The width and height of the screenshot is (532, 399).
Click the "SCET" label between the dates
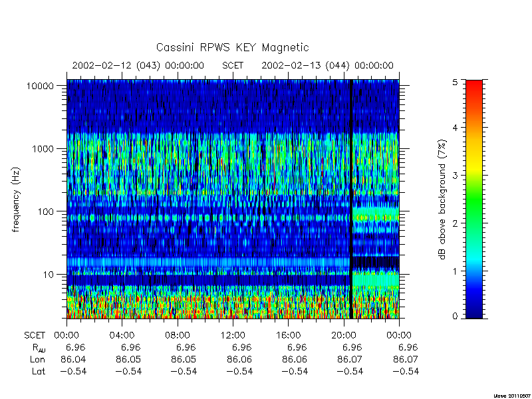tap(233, 65)
